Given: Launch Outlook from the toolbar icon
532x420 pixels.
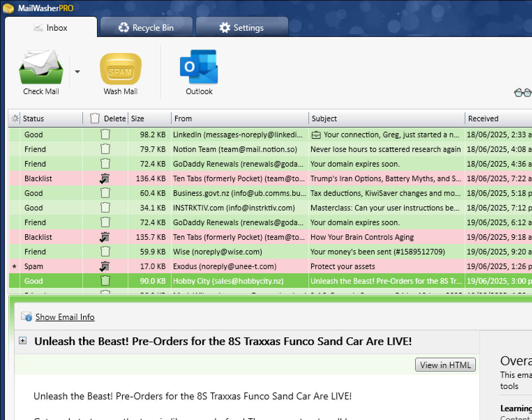Looking at the screenshot, I should [199, 67].
